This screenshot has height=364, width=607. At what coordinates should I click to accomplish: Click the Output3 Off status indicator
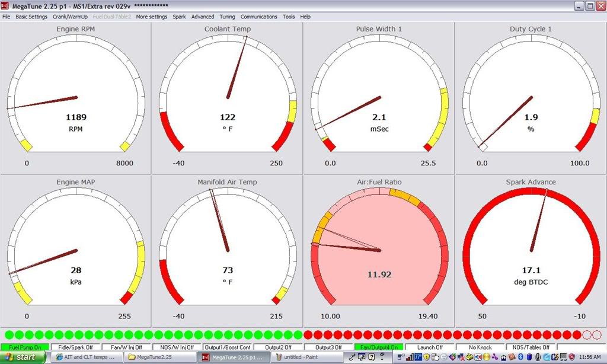(328, 347)
